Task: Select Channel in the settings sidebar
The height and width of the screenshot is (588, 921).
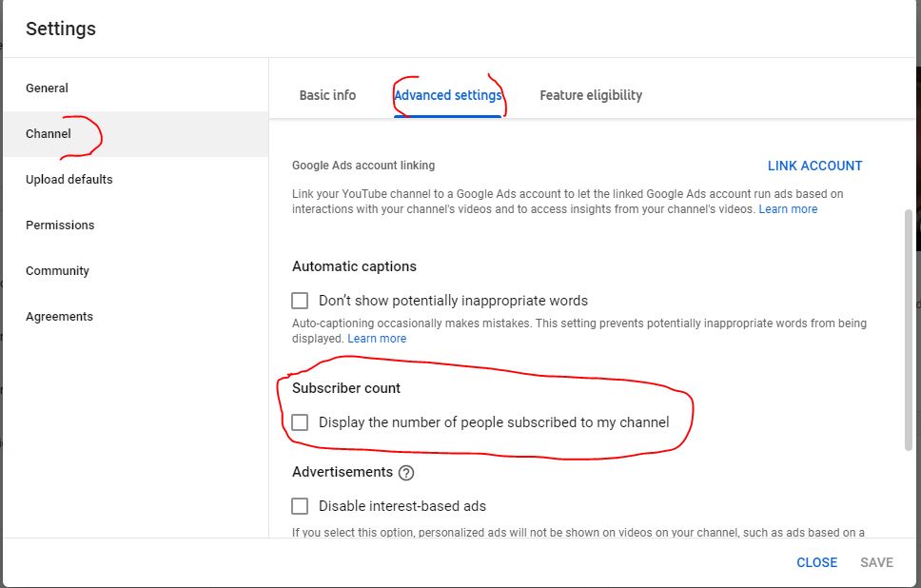Action: tap(49, 134)
